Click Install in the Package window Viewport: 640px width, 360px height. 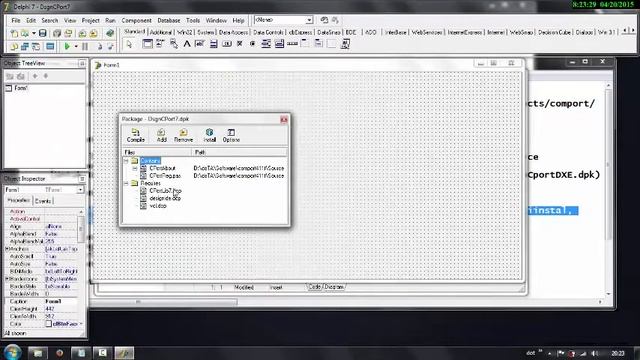(x=209, y=135)
